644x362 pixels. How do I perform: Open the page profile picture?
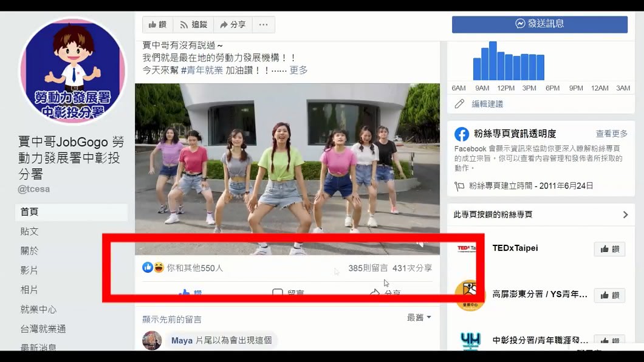[x=73, y=70]
